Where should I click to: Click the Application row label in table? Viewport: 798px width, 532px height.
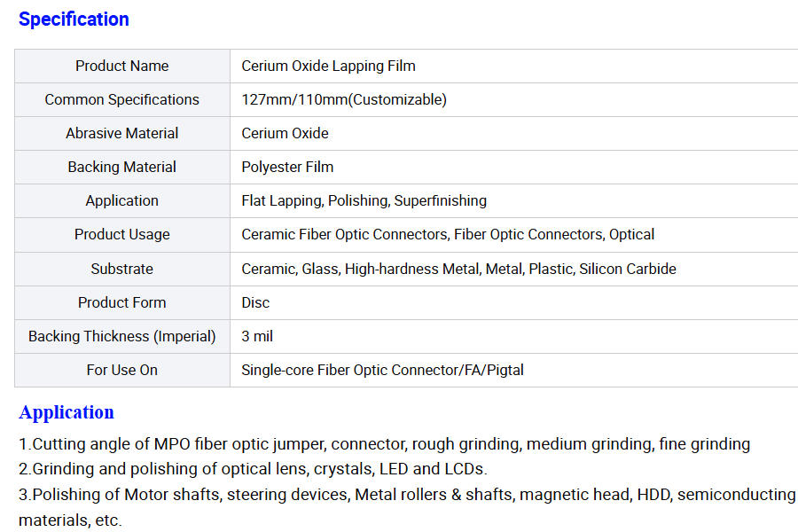pyautogui.click(x=121, y=200)
